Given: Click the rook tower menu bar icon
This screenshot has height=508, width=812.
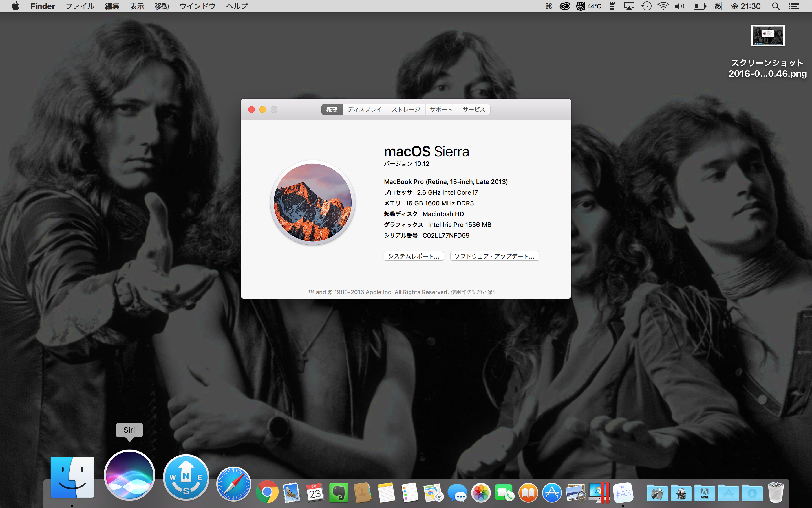Looking at the screenshot, I should [612, 6].
